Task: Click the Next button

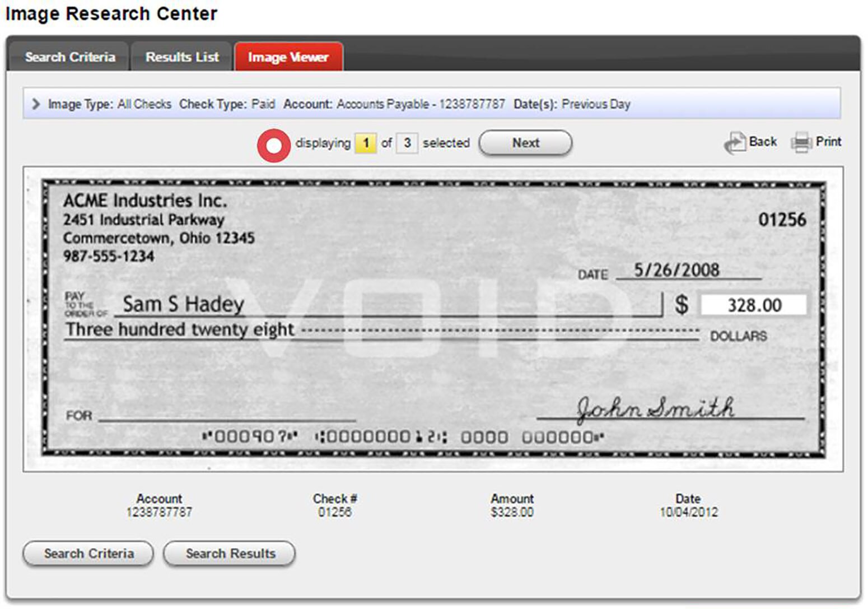Action: (x=524, y=143)
